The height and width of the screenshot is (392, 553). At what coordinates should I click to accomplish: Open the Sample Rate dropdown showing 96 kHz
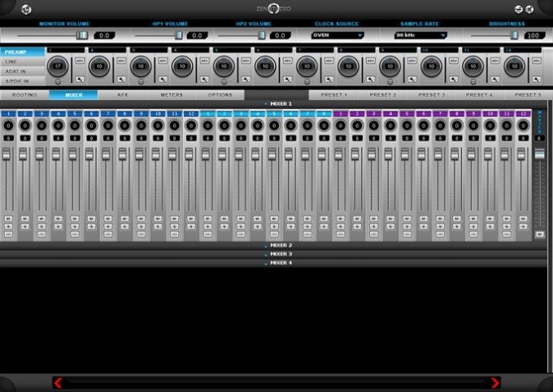coord(420,35)
